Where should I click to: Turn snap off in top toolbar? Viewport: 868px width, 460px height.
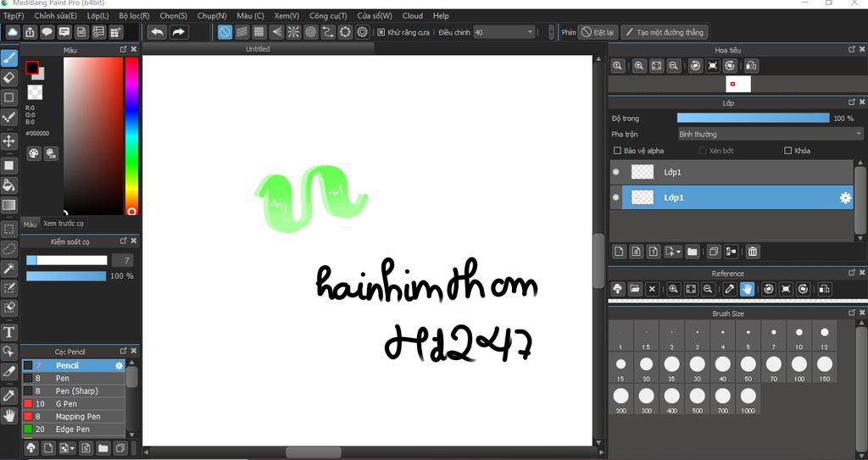point(225,32)
